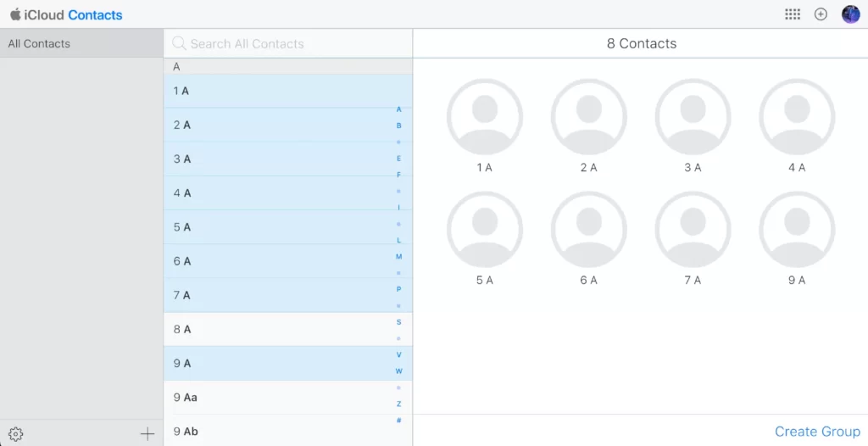
Task: Select contact 9 Ab in list
Action: (288, 431)
